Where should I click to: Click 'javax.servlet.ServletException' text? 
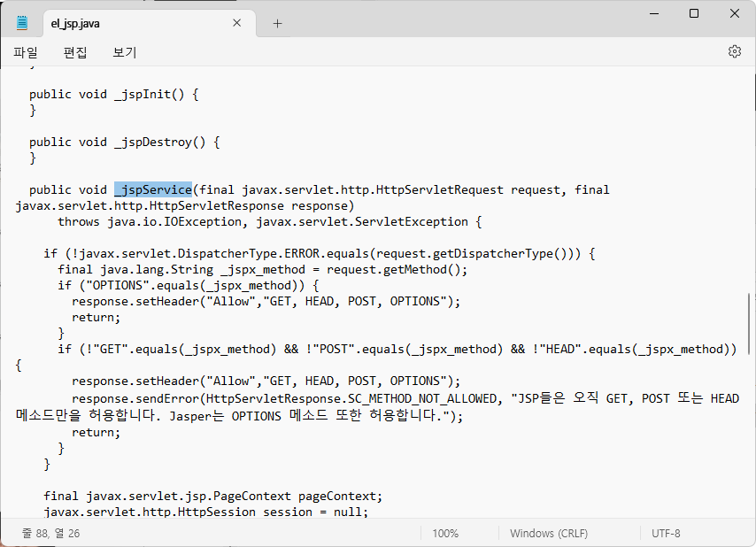361,221
